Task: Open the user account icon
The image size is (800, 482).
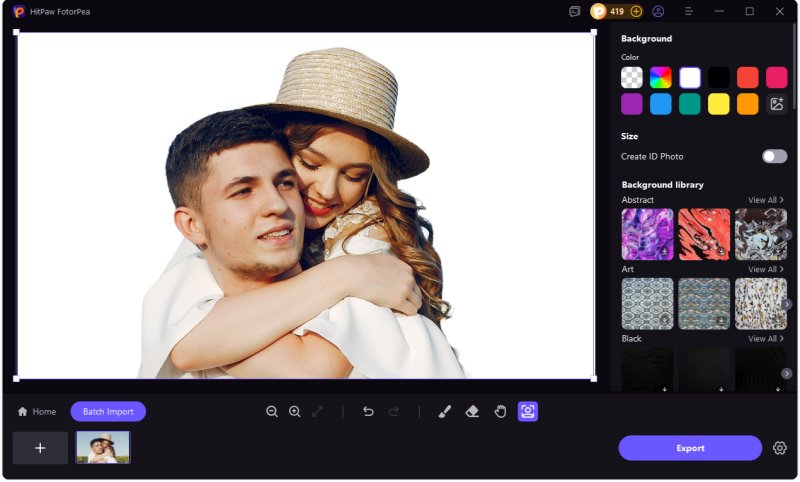Action: pyautogui.click(x=658, y=11)
